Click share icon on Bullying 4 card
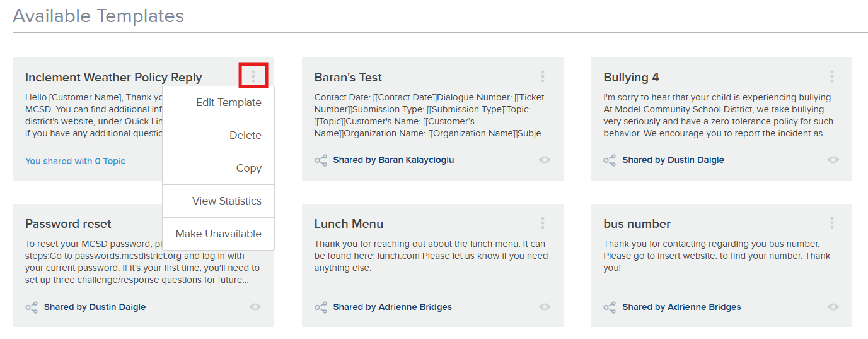Screen dimensions: 868x339 (x=610, y=160)
